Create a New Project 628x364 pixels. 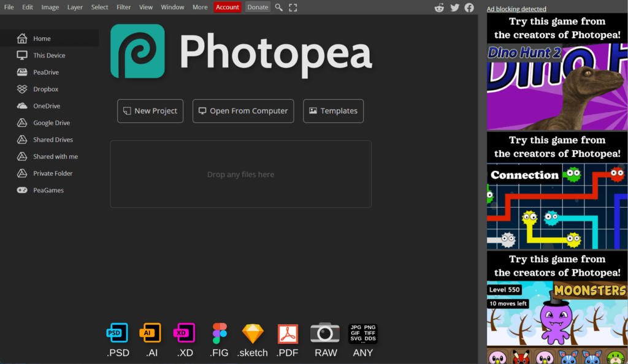coord(150,111)
